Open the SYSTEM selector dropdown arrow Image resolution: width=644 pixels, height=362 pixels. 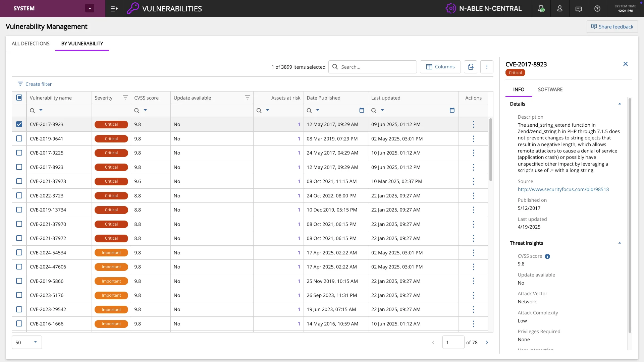pos(90,8)
